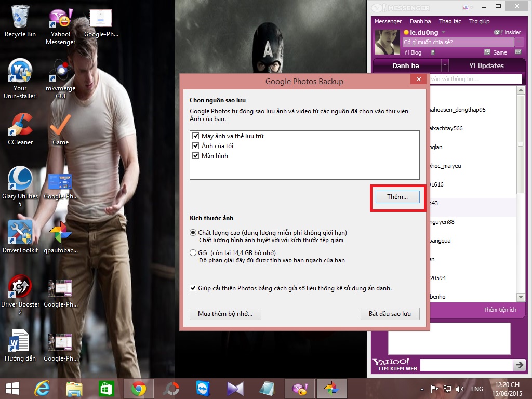The image size is (532, 399).
Task: Open the Thao tác menu
Action: tap(450, 21)
